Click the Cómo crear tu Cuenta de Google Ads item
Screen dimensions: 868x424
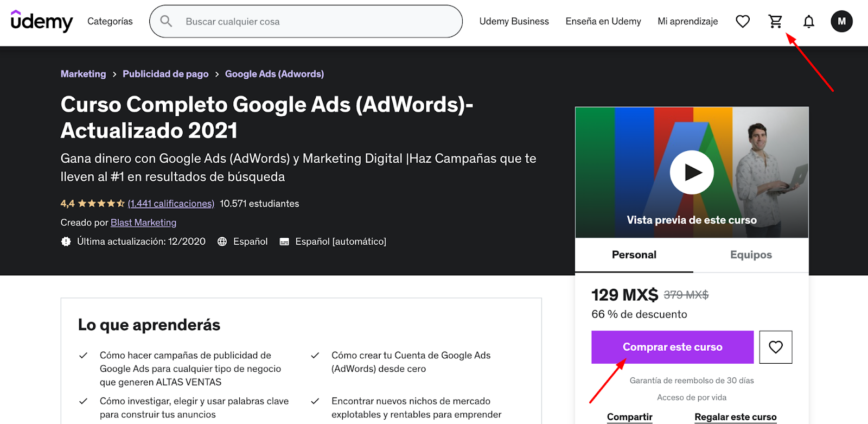tap(411, 362)
